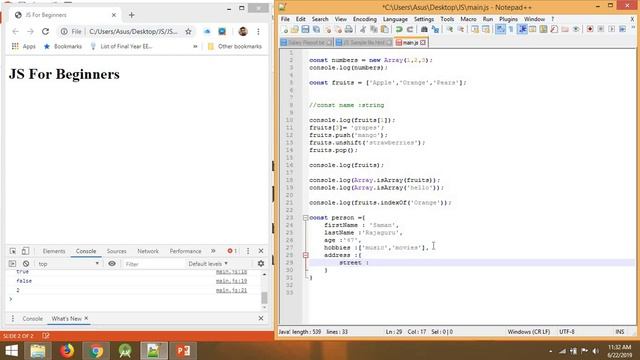Open the Macro menu in Notepad++
Viewport: 640px width, 360px height.
tap(468, 19)
